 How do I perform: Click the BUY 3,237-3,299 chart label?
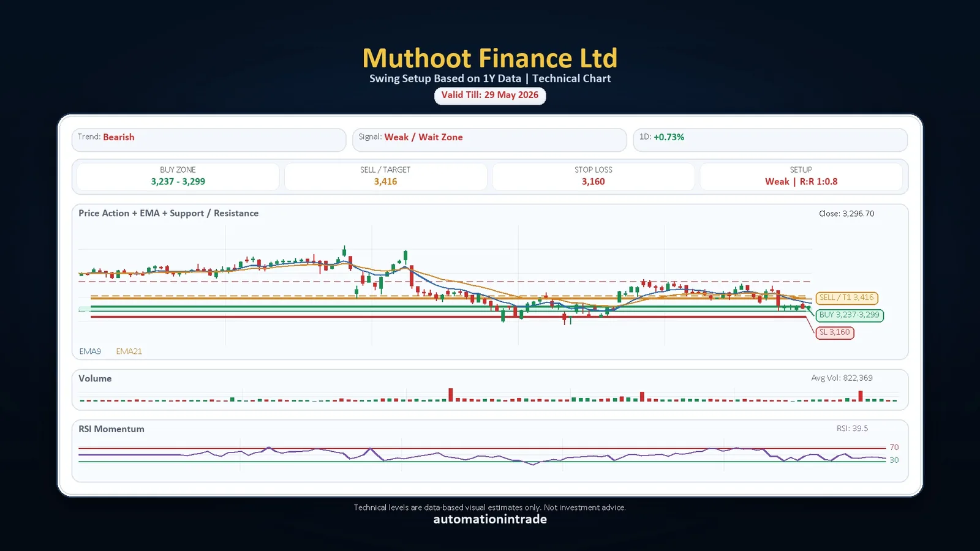850,315
